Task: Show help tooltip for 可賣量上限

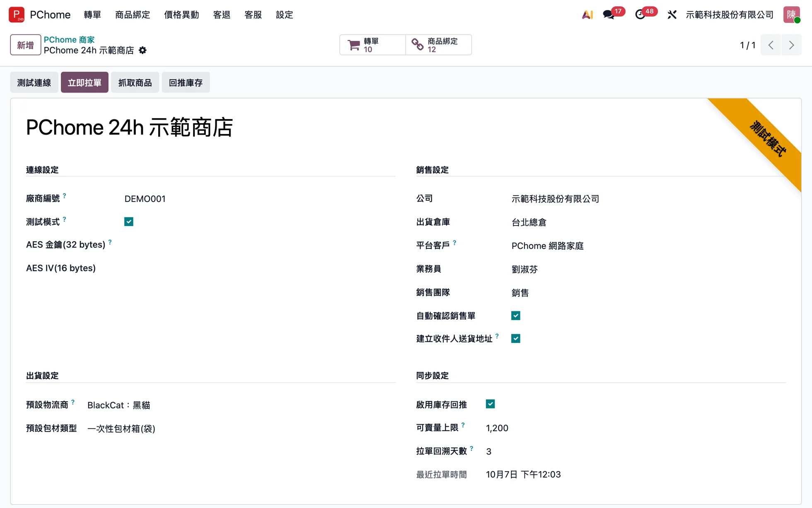Action: pyautogui.click(x=463, y=425)
